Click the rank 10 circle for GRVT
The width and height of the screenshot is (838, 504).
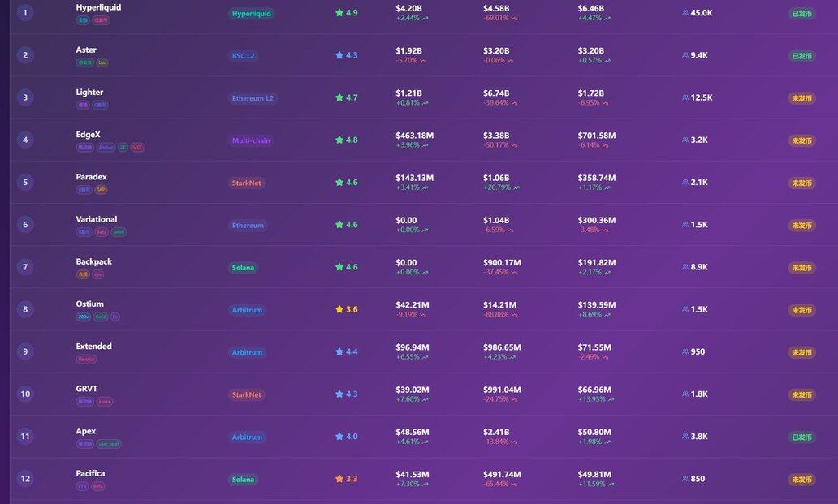point(25,394)
